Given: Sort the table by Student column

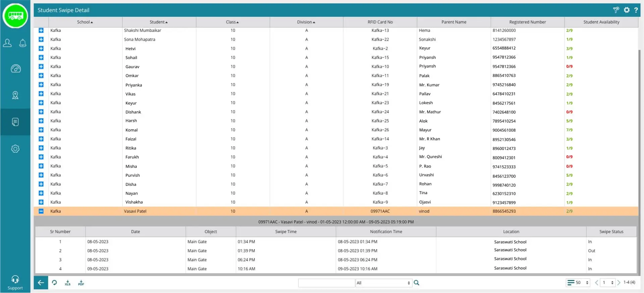Looking at the screenshot, I should click(159, 22).
